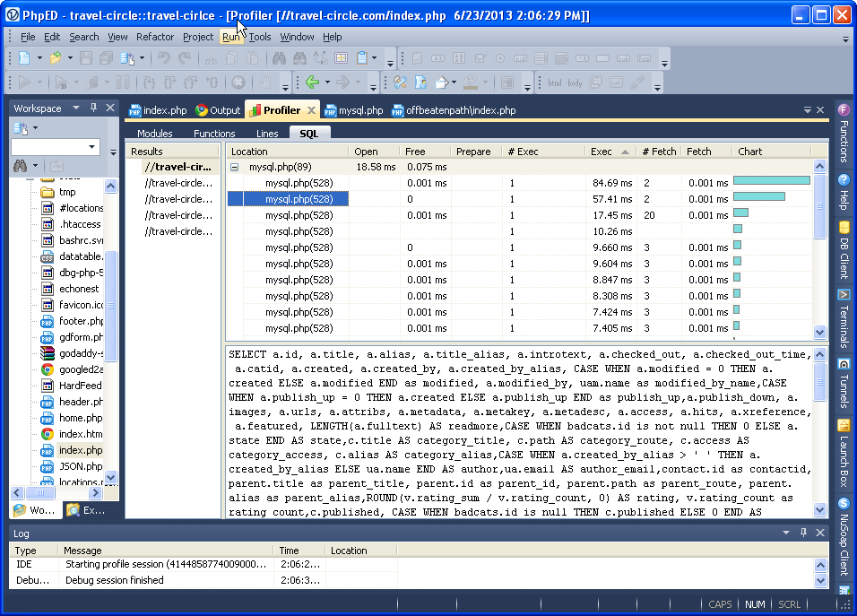Screen dimensions: 857x616
Task: Open the Refactor menu
Action: click(155, 37)
